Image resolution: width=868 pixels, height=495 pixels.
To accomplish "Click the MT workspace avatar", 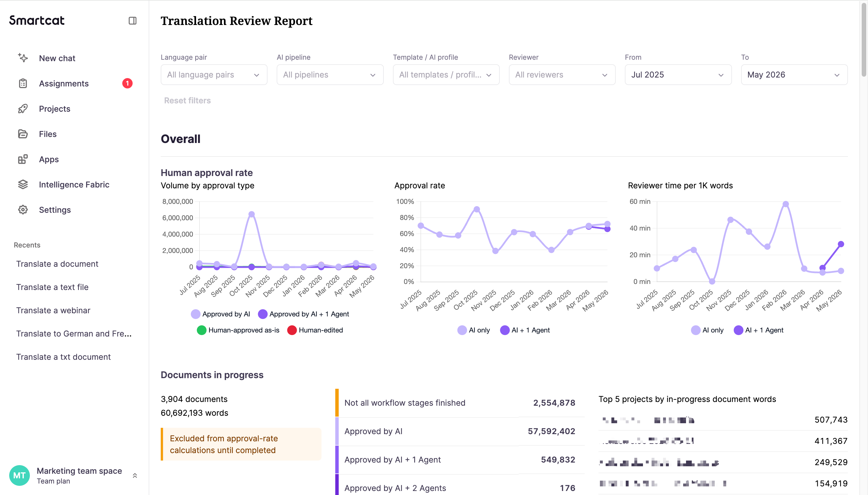I will coord(19,475).
